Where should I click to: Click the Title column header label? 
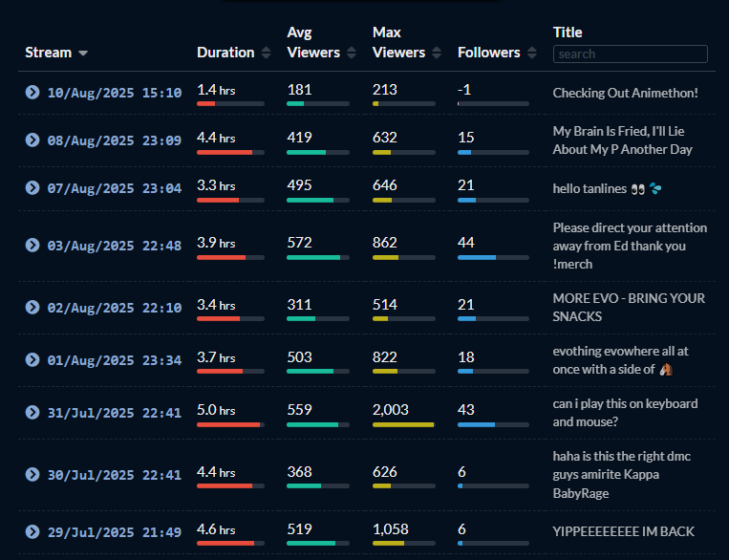pyautogui.click(x=568, y=32)
